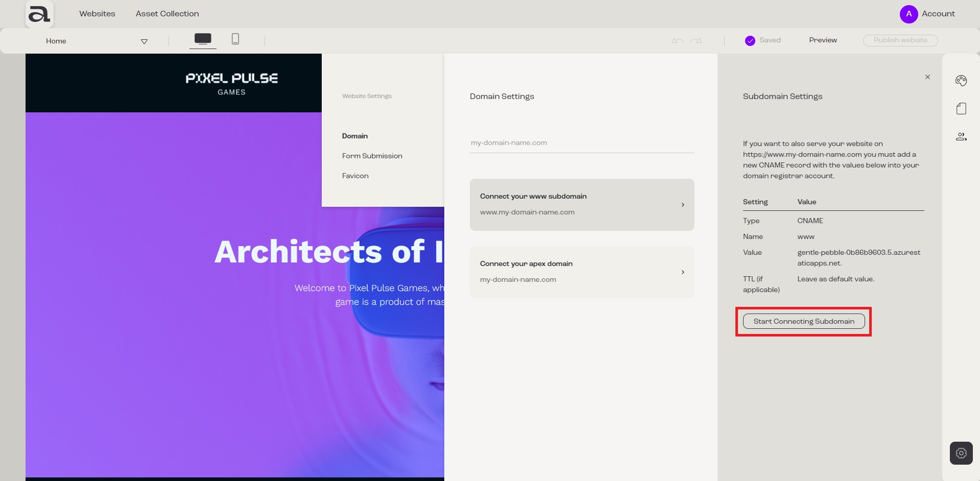Open Connect your www subdomain card
The image size is (980, 481).
(582, 204)
